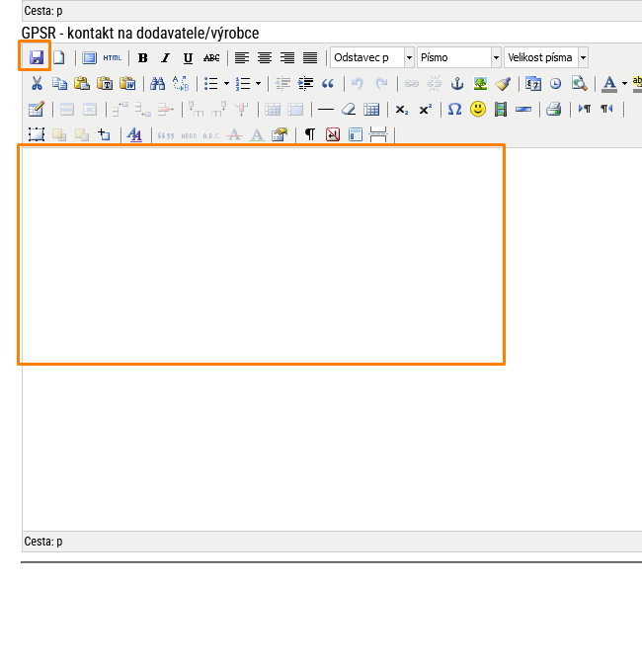Copy selection using the copy icon
The width and height of the screenshot is (642, 672).
59,83
